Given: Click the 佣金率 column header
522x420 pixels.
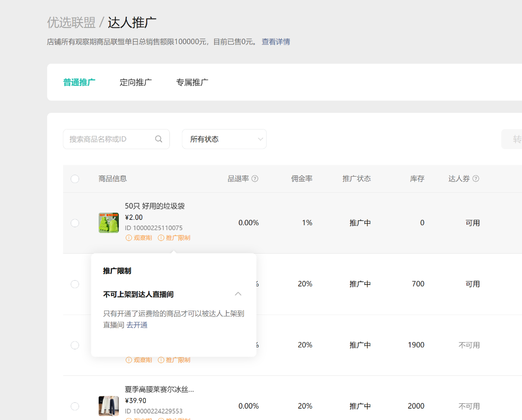Looking at the screenshot, I should pyautogui.click(x=302, y=179).
